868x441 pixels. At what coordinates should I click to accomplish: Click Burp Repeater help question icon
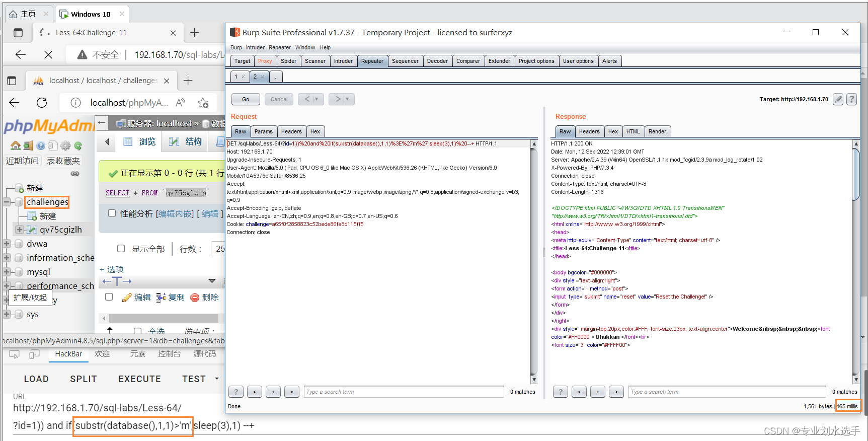[x=851, y=99]
